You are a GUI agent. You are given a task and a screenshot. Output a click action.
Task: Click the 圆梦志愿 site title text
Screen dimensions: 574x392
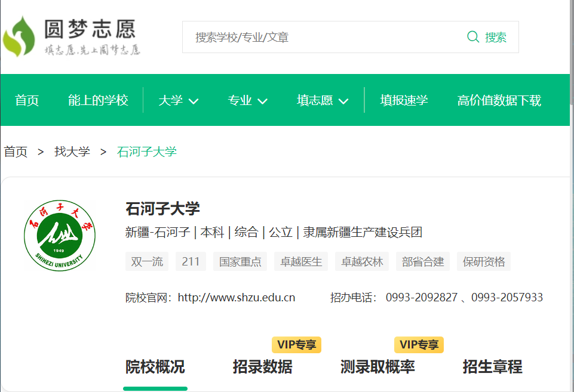(x=90, y=29)
